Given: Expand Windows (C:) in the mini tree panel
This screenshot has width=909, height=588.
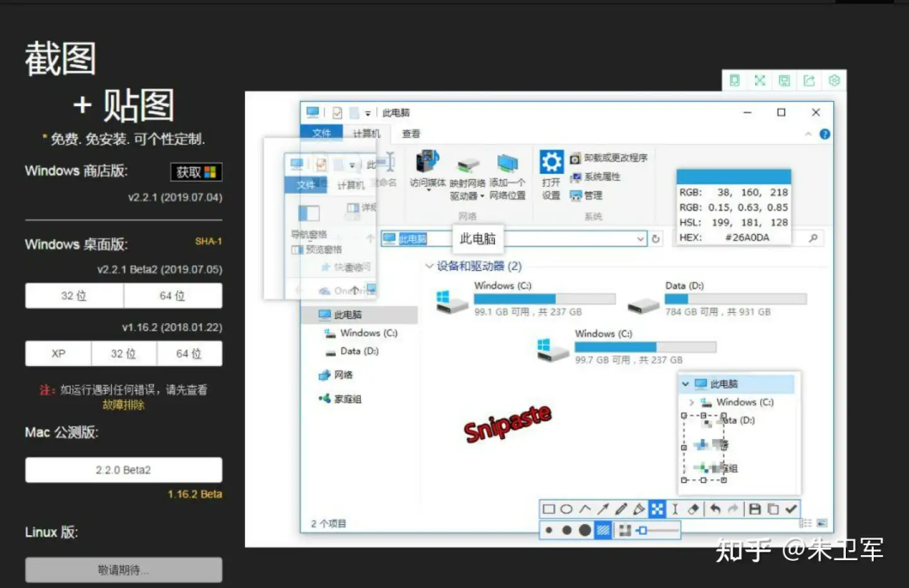Looking at the screenshot, I should tap(691, 402).
